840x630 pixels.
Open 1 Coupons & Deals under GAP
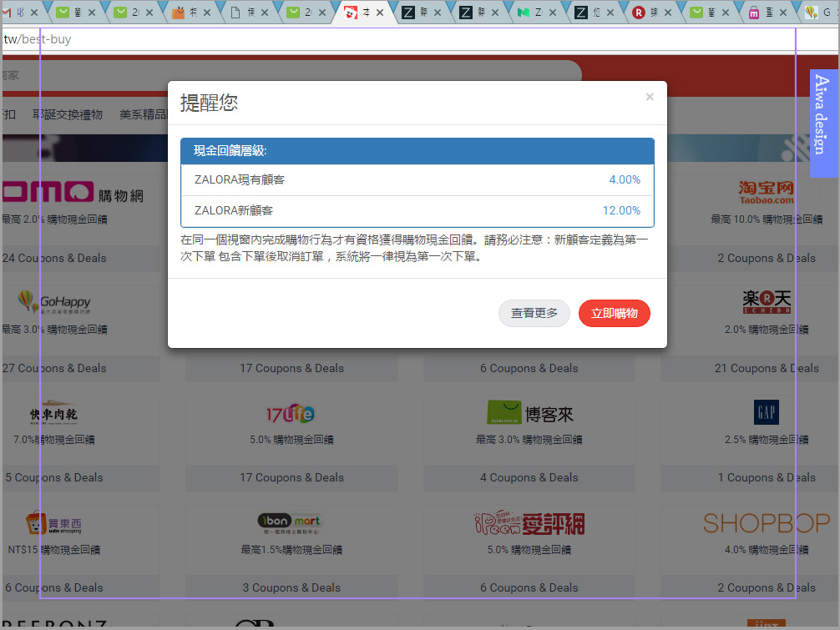[x=766, y=477]
